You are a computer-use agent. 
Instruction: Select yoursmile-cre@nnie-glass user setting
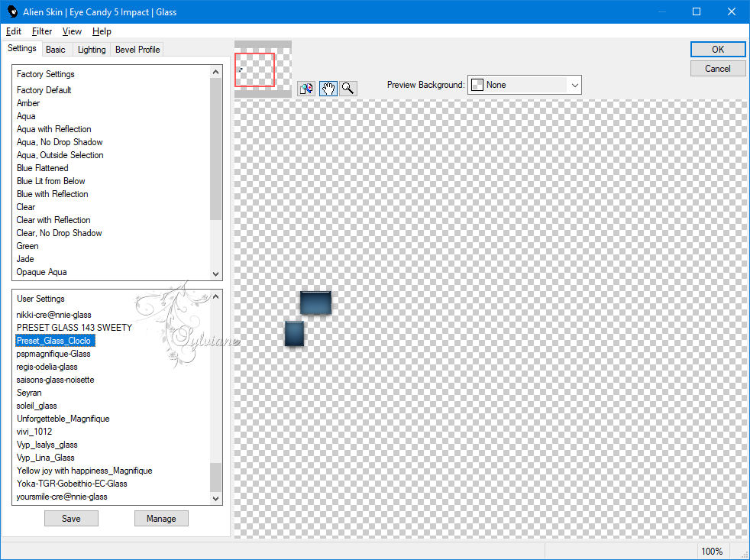pos(62,497)
